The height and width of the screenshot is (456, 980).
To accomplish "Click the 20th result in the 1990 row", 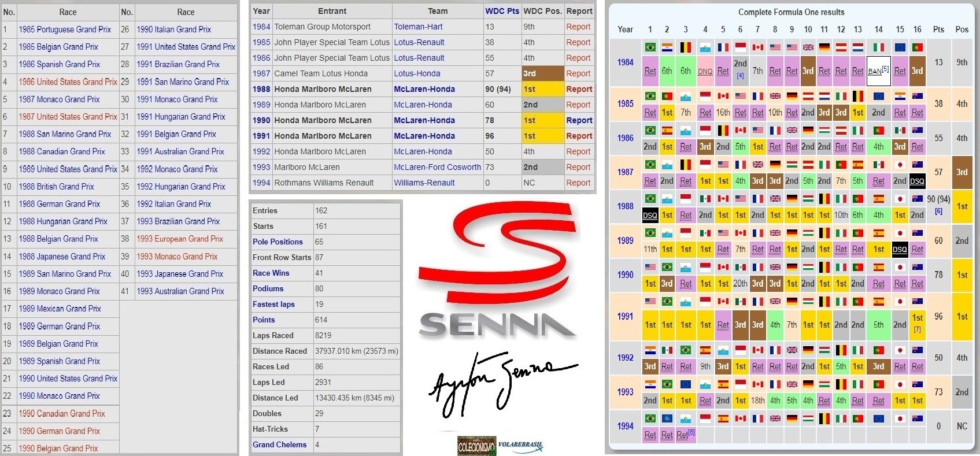I will click(740, 284).
